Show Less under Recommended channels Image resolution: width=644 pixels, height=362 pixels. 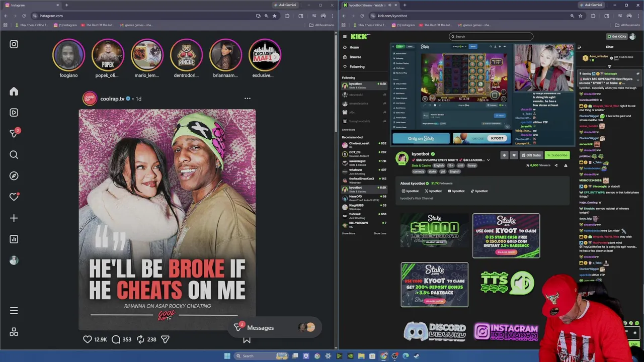(380, 233)
